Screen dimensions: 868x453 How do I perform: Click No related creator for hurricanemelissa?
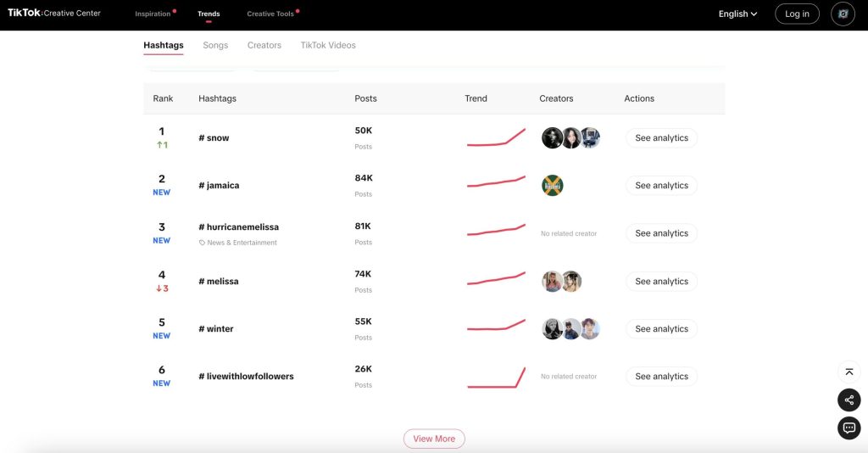[x=569, y=233]
